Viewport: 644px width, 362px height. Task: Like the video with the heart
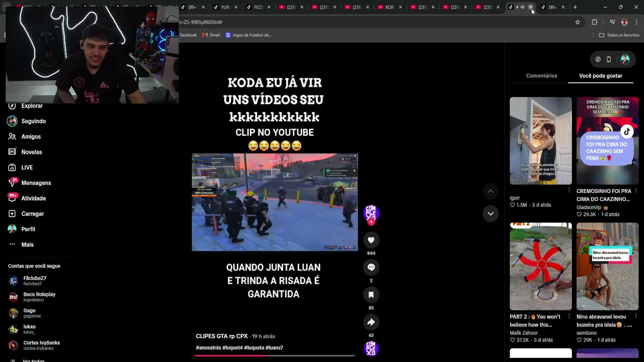point(371,240)
